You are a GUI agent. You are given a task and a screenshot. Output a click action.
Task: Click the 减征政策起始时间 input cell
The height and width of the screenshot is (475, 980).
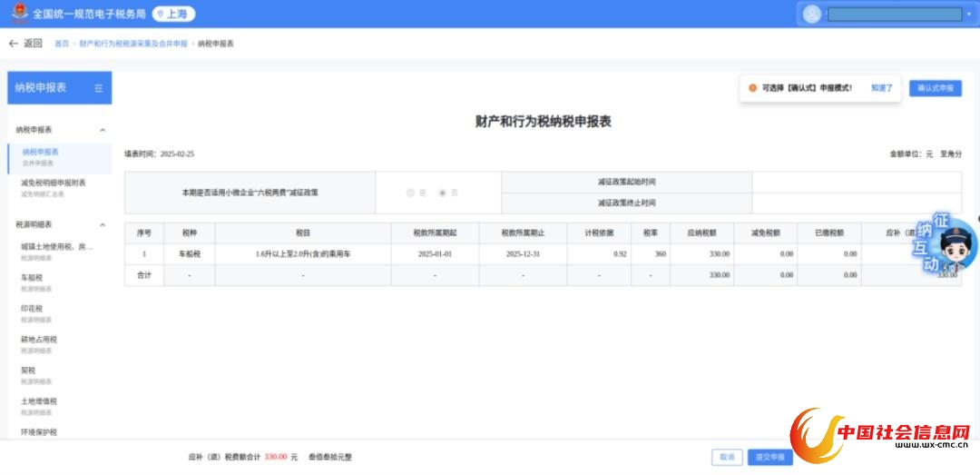[857, 183]
